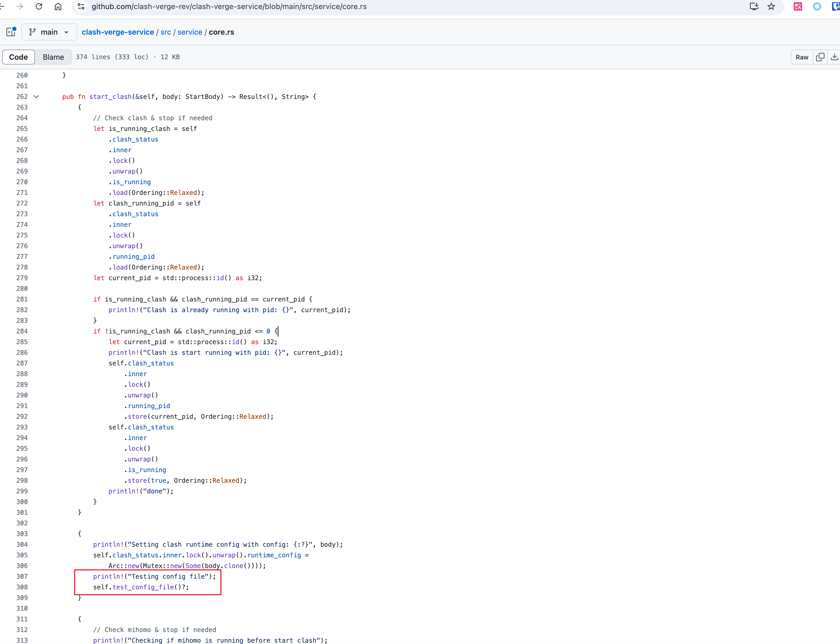840x644 pixels.
Task: Open the Raw file view
Action: pos(802,57)
